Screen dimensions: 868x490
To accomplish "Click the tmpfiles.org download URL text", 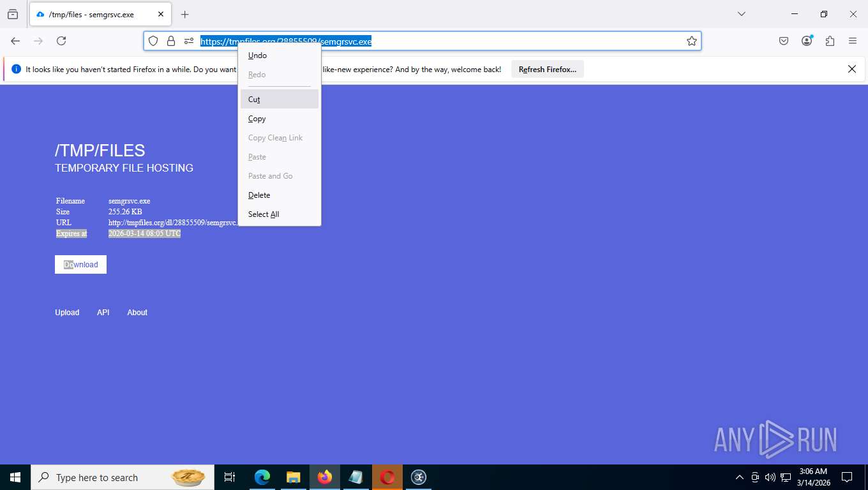I will pyautogui.click(x=172, y=223).
